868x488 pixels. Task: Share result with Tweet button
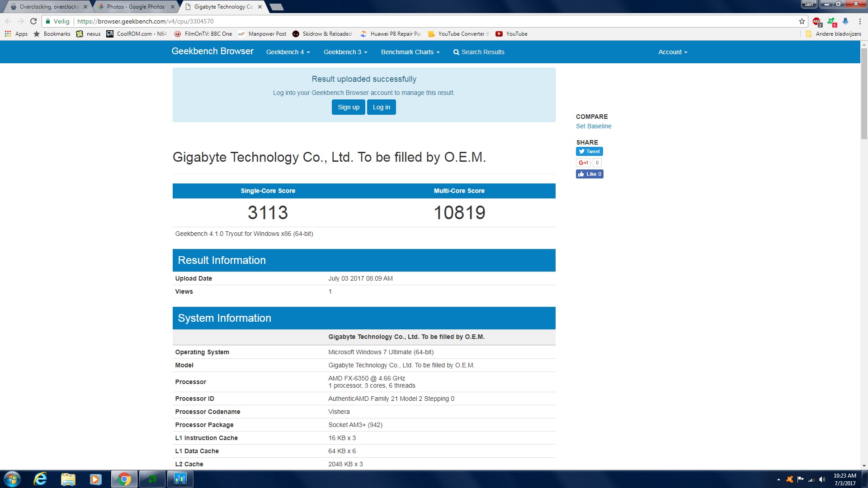pos(590,151)
